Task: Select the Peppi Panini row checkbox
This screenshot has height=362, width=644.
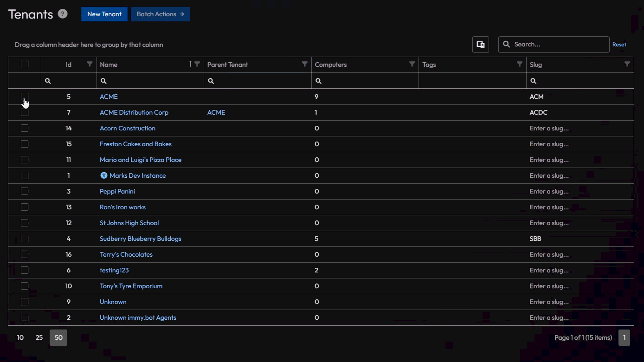Action: tap(25, 191)
